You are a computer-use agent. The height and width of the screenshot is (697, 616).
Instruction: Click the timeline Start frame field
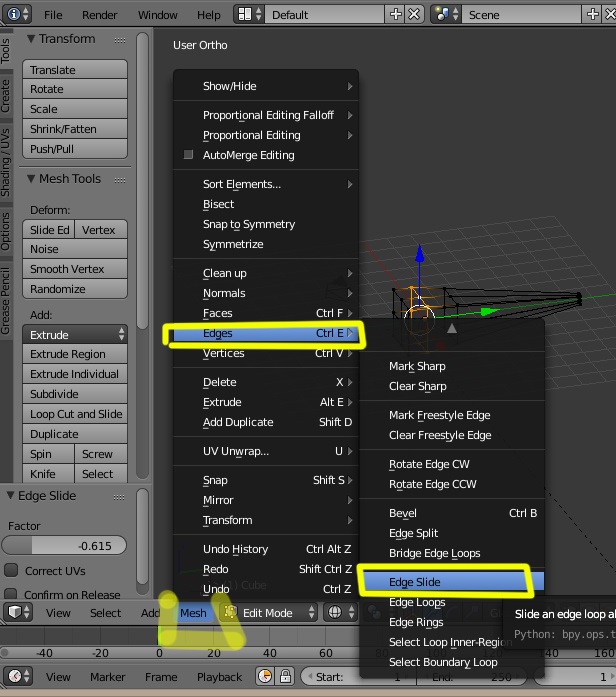pos(358,676)
